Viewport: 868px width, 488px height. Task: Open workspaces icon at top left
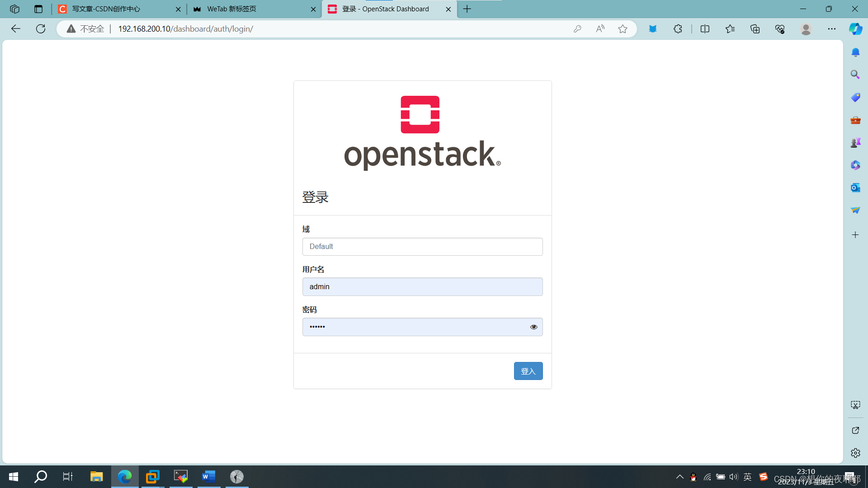[x=14, y=9]
